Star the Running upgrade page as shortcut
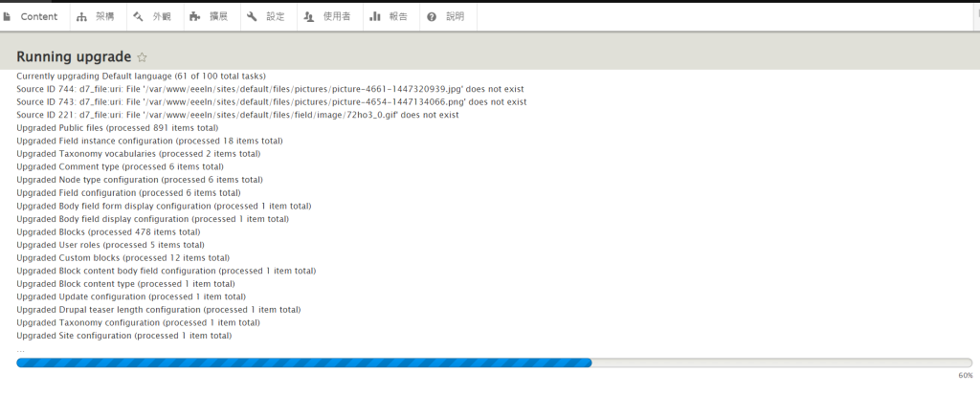980x394 pixels. 143,57
